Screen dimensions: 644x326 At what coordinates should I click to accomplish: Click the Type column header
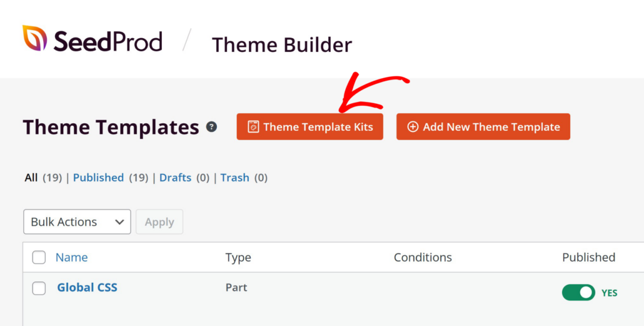238,257
